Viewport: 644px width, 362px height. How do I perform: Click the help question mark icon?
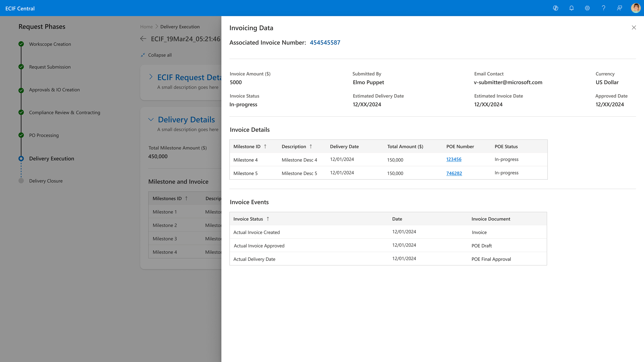point(604,8)
